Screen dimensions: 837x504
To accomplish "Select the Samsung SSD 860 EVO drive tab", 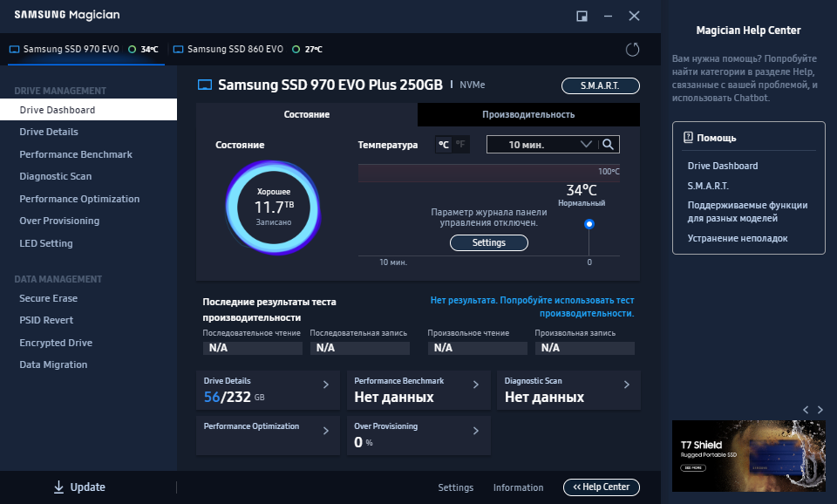I will point(234,50).
